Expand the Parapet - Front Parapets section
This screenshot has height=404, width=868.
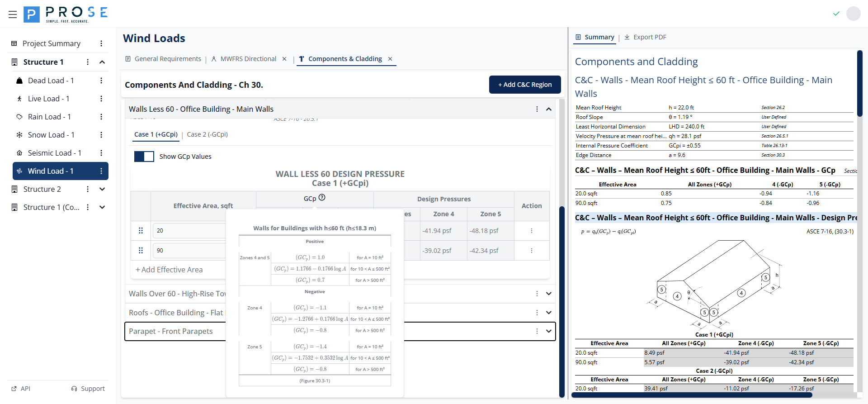click(549, 331)
